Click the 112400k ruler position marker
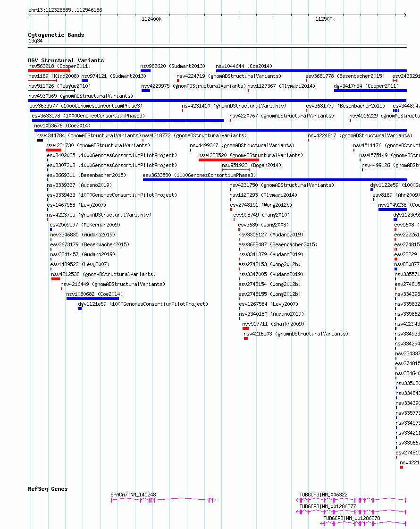This screenshot has width=420, height=529. (151, 19)
